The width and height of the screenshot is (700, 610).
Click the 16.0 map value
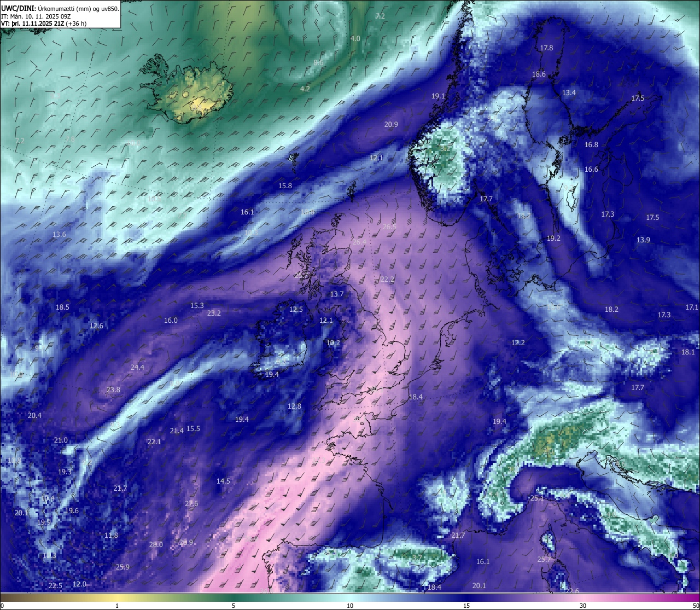pos(171,321)
